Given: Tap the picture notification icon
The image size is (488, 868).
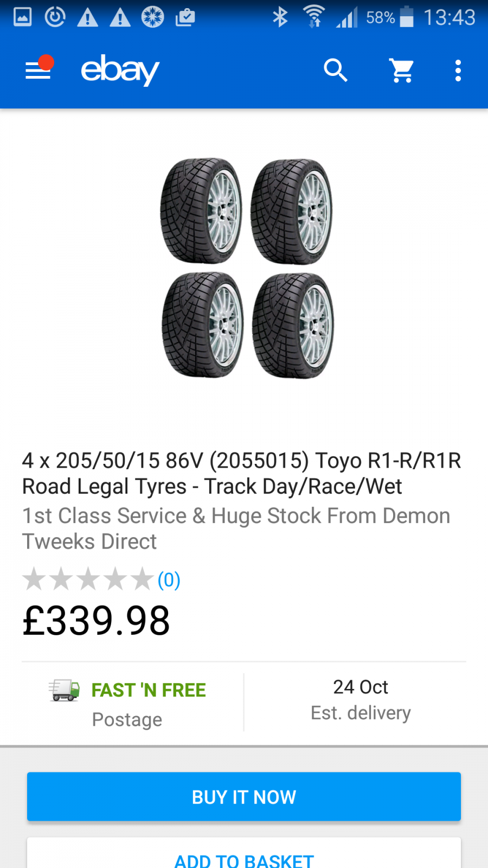Looking at the screenshot, I should coord(22,17).
